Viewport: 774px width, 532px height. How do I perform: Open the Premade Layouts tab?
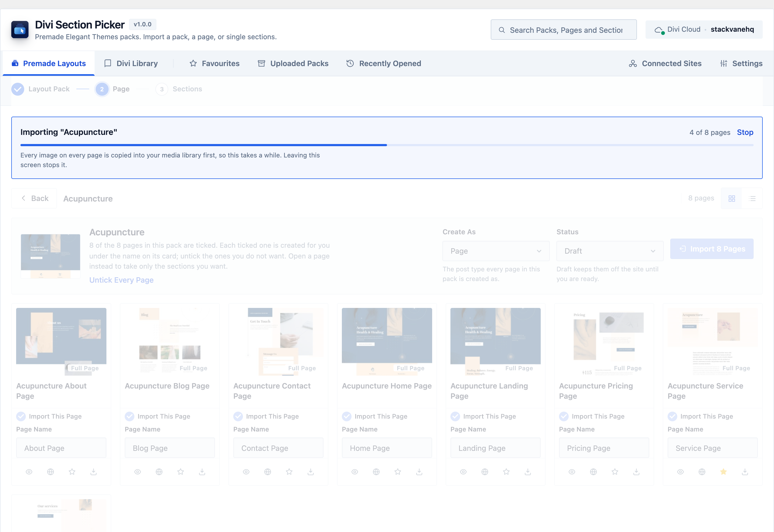pyautogui.click(x=49, y=63)
